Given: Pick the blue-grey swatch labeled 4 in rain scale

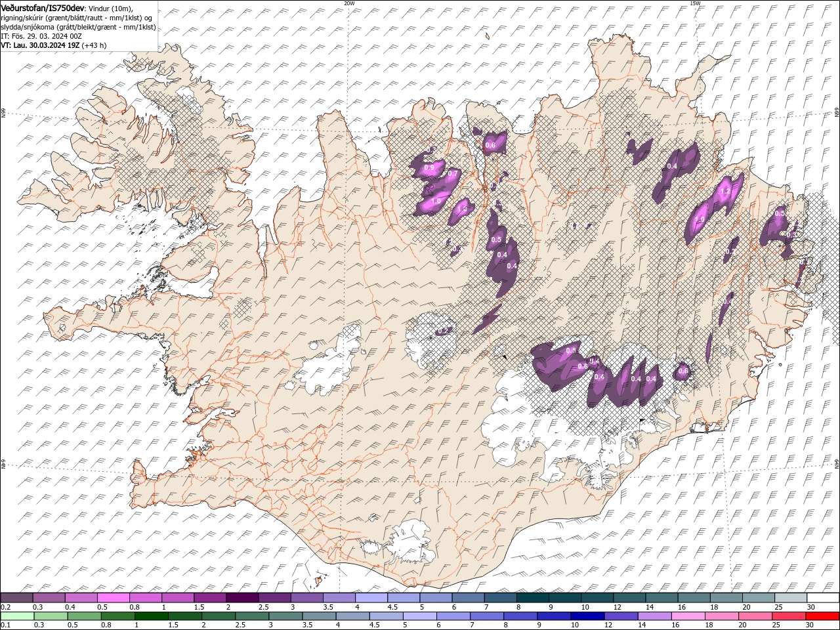Looking at the screenshot, I should pyautogui.click(x=352, y=616).
